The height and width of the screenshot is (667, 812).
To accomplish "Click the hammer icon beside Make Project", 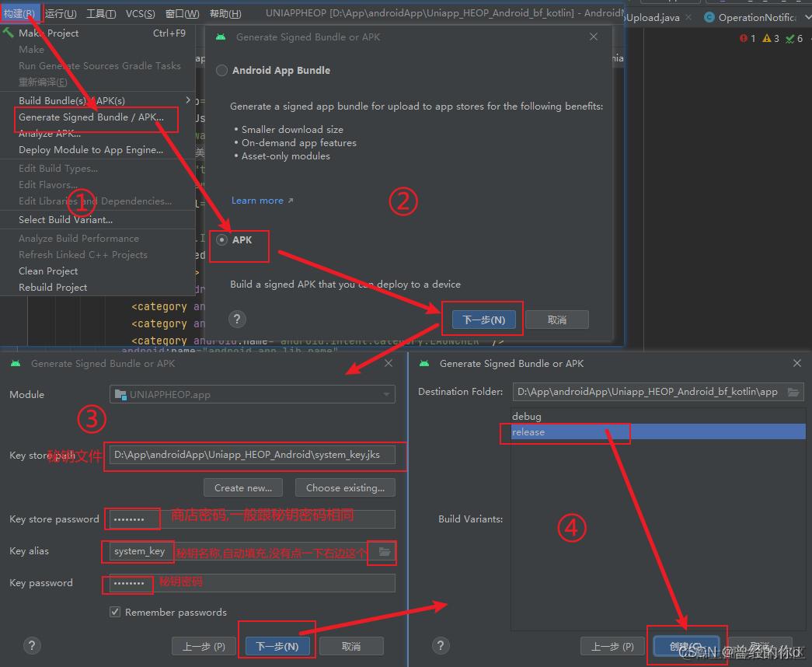I will point(9,33).
